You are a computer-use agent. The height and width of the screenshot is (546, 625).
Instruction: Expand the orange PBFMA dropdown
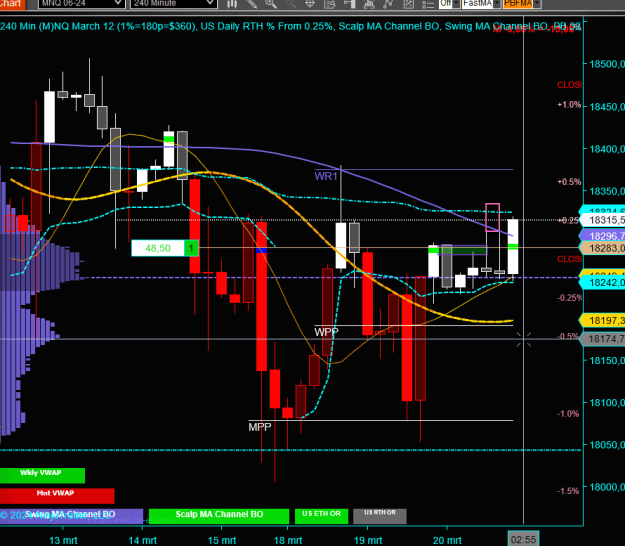tap(537, 4)
